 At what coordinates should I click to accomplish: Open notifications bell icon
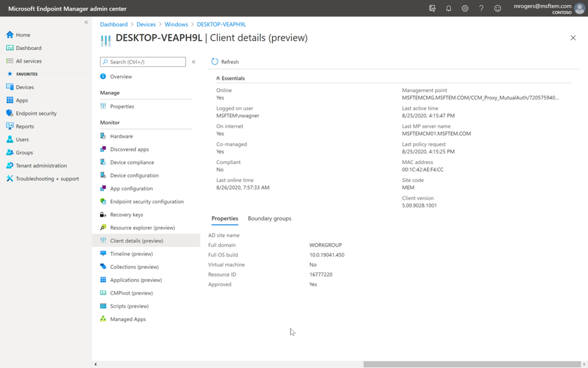pyautogui.click(x=449, y=8)
